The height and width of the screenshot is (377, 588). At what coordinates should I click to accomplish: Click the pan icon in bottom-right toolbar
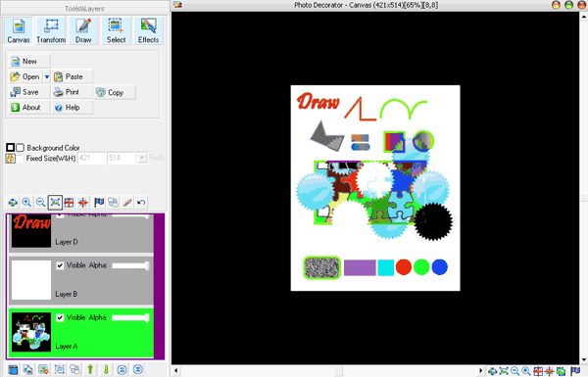[x=492, y=371]
